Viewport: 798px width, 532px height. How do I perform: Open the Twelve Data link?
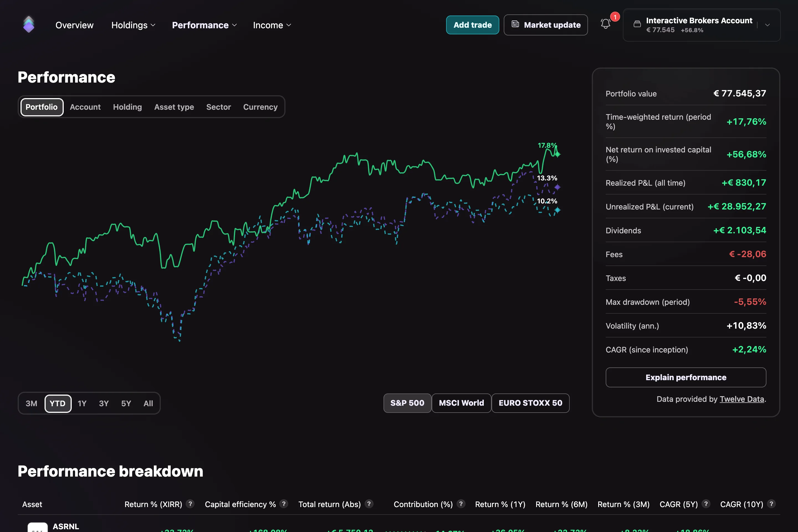click(742, 399)
